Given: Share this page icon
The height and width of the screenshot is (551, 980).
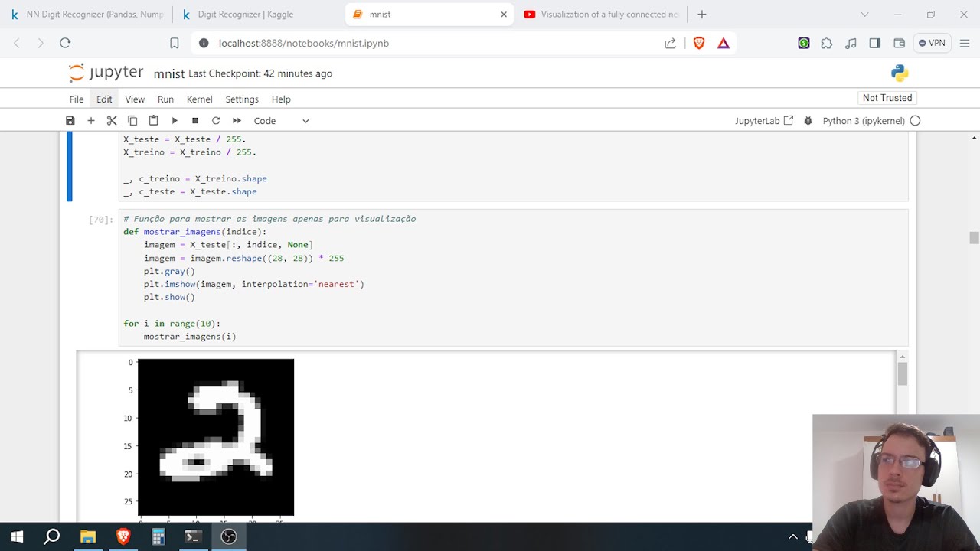Looking at the screenshot, I should click(670, 43).
